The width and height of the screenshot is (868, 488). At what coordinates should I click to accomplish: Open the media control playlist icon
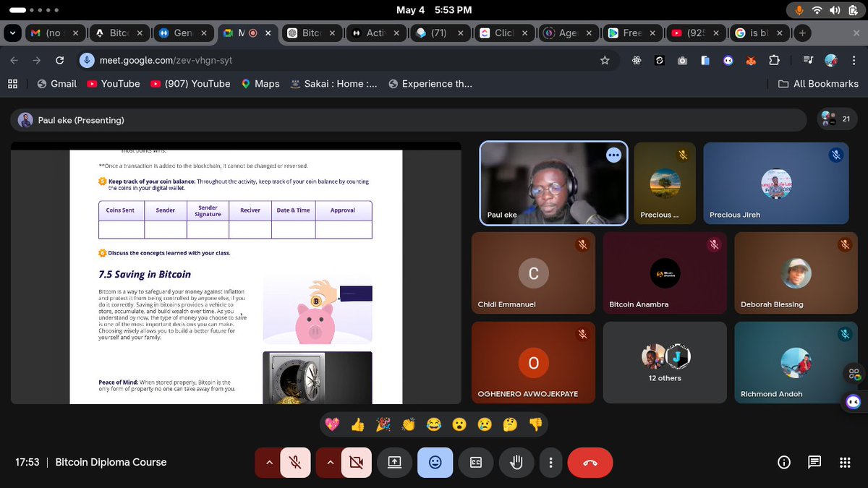809,61
